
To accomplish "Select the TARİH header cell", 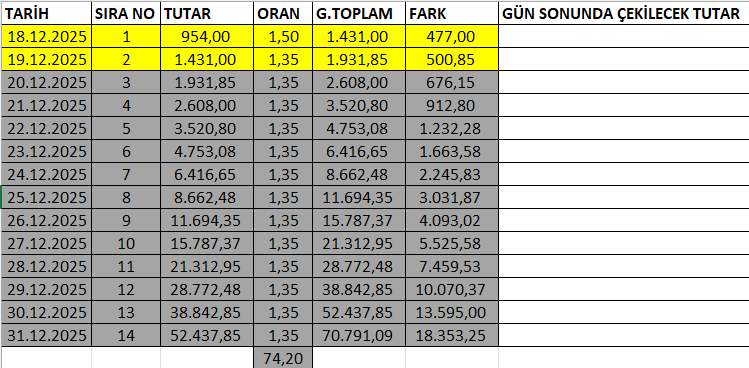I will tap(46, 14).
